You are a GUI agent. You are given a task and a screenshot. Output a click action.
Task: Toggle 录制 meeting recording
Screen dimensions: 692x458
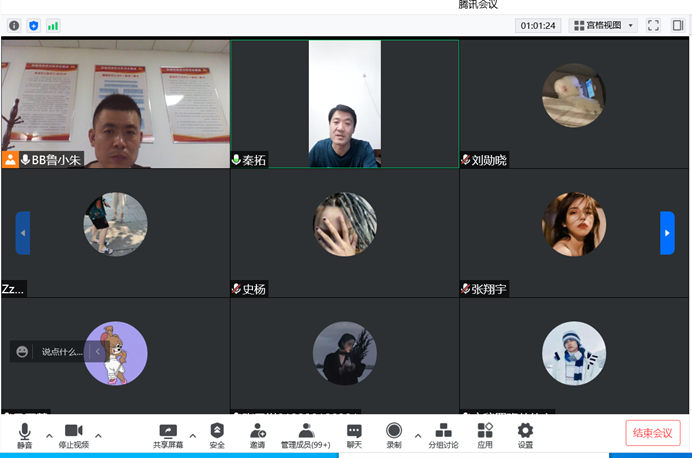click(x=394, y=433)
